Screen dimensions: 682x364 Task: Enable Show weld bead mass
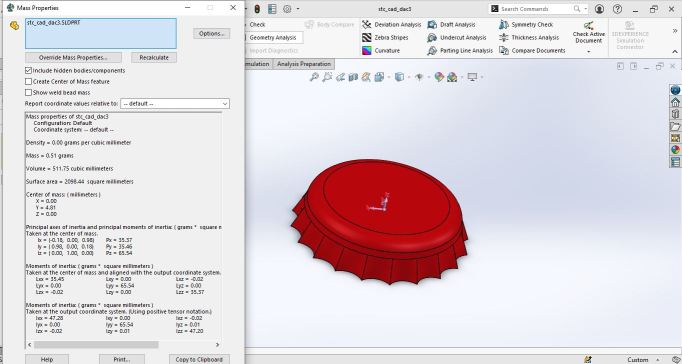pyautogui.click(x=28, y=92)
